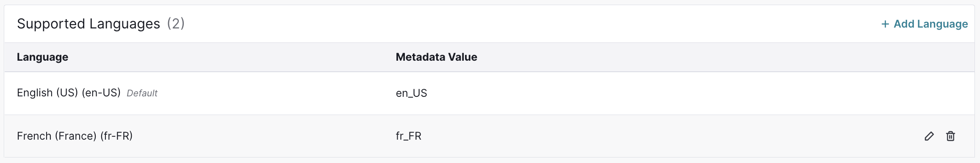Click the Default label on English row
The height and width of the screenshot is (163, 980).
(142, 93)
